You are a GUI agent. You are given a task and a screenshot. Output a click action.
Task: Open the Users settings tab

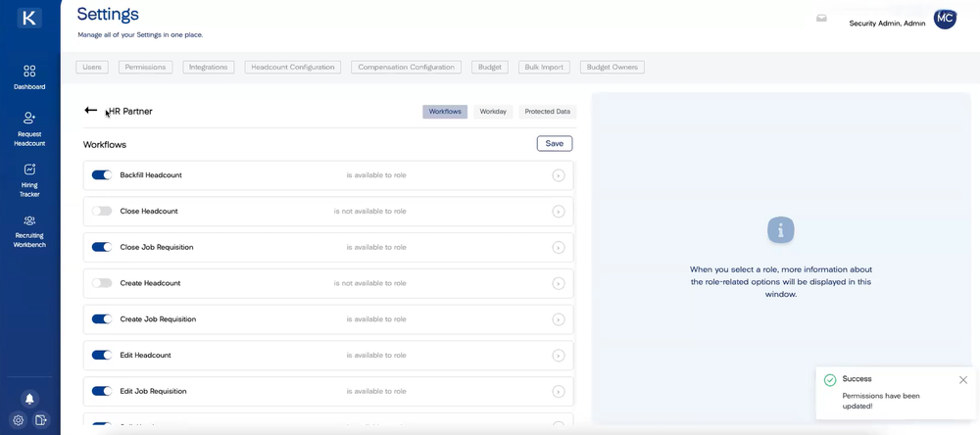tap(92, 67)
